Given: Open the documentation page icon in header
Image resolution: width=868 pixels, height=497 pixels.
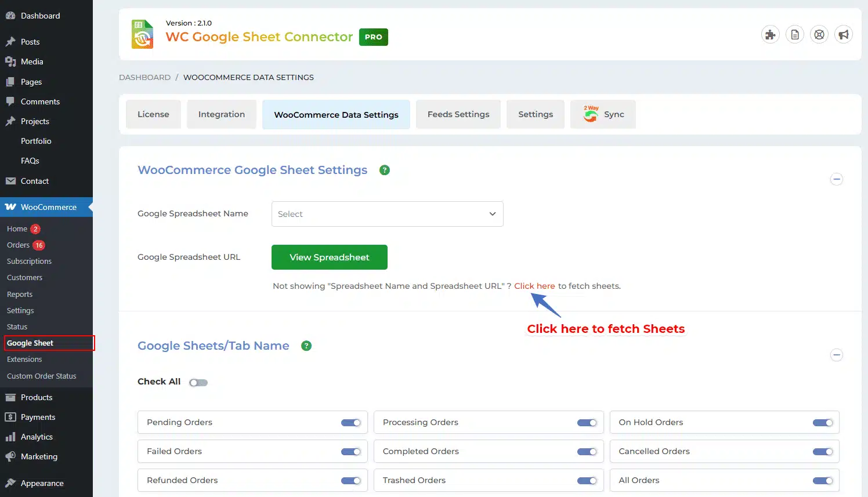Looking at the screenshot, I should (795, 35).
